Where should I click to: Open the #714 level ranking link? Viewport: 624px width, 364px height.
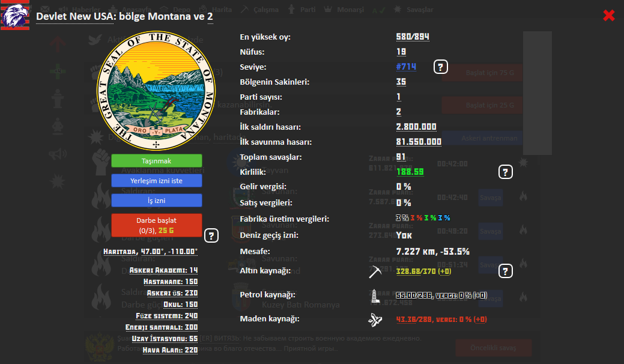tap(406, 67)
